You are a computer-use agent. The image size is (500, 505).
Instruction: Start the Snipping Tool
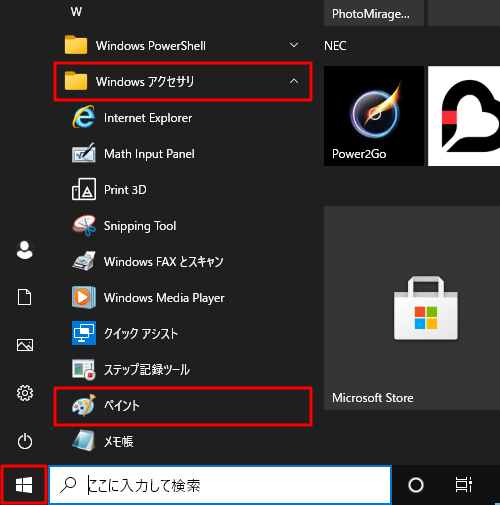[183, 226]
